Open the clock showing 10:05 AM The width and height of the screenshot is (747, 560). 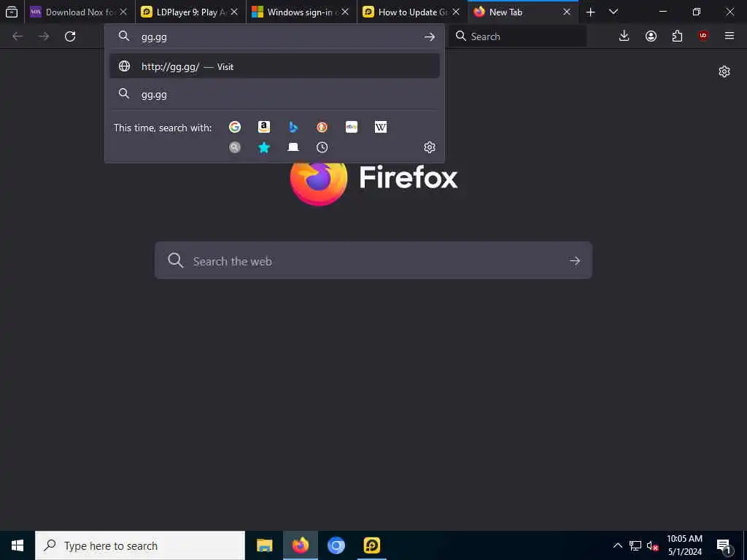point(684,545)
